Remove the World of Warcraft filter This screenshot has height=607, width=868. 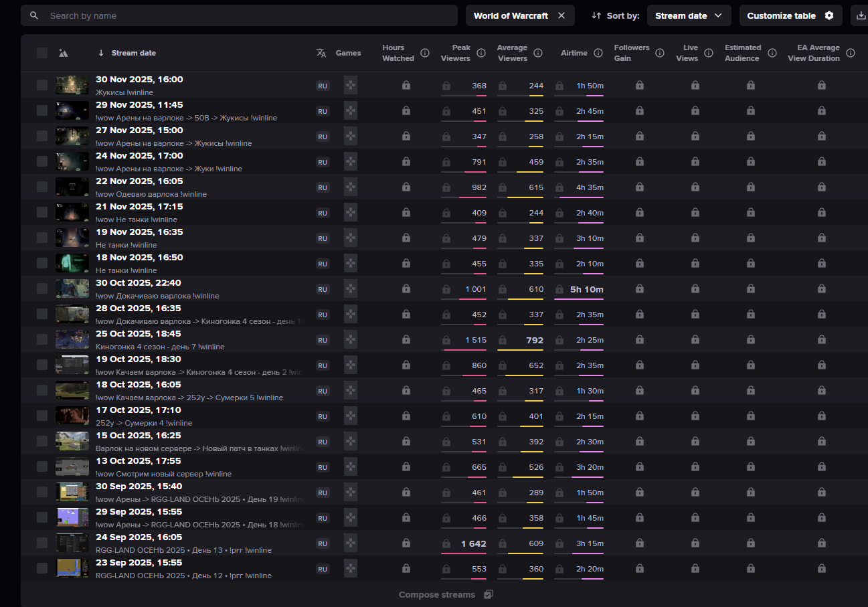click(561, 15)
